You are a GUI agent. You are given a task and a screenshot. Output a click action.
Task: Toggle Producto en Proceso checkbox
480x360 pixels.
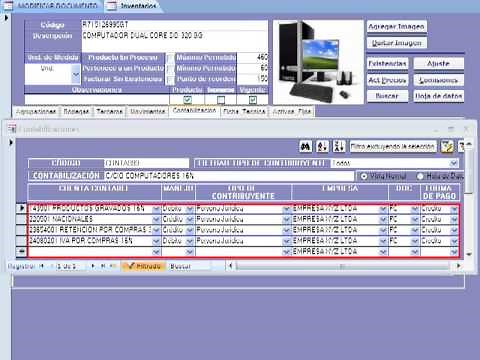(170, 58)
